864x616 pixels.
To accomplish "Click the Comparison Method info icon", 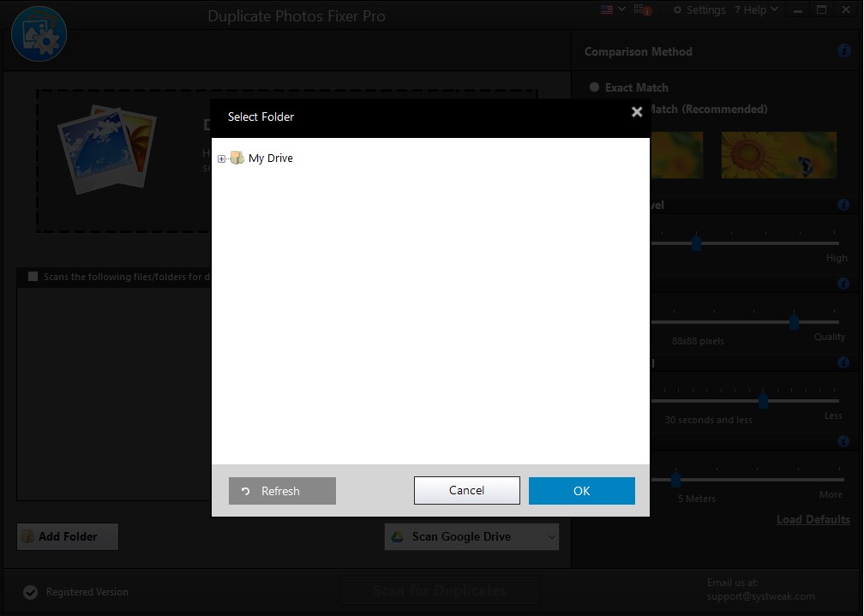I will tap(843, 51).
